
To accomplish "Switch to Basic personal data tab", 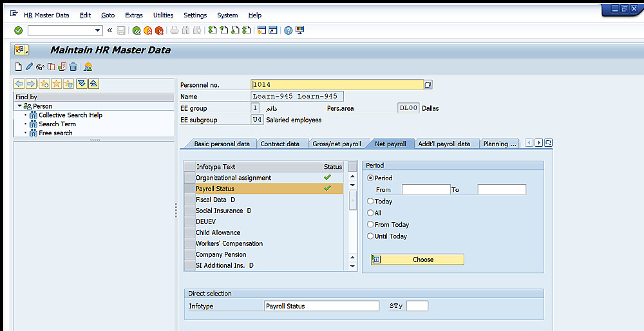I will (222, 144).
